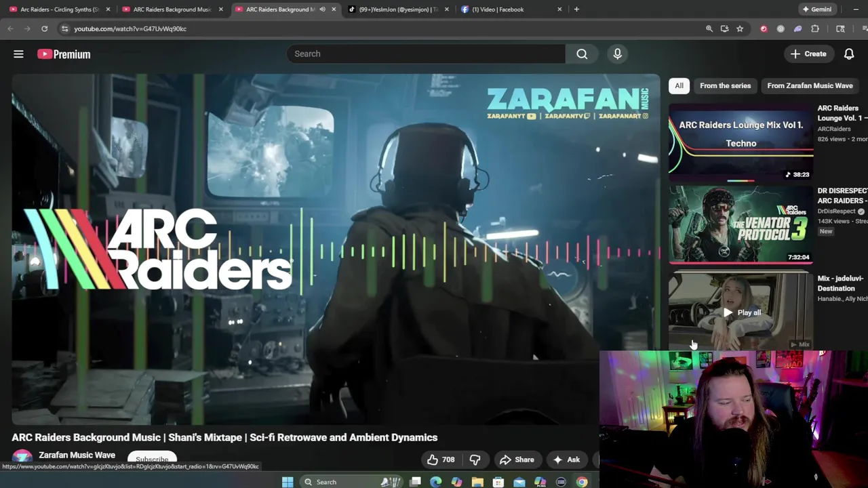Click the search magnifier button
Screen dimensions: 868x488
(582, 54)
